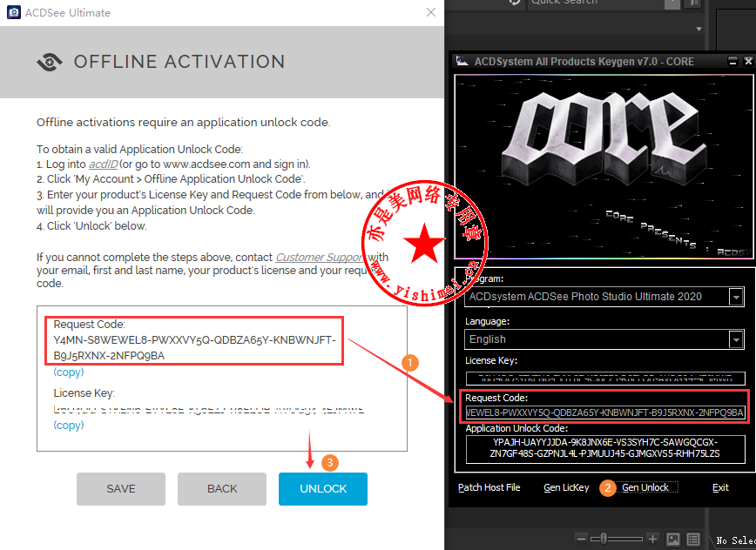This screenshot has height=550, width=756.
Task: Expand the small triangle menu below Quick Search
Action: [699, 30]
